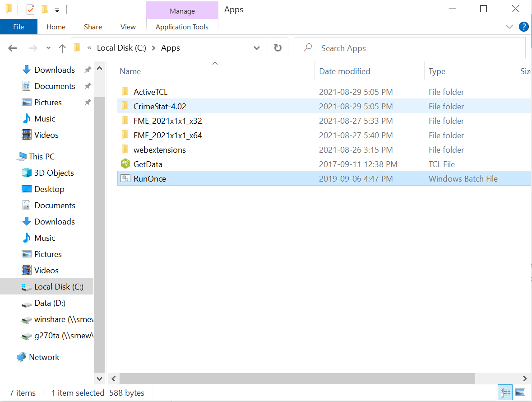Click the RunOnce date 2019-09-06 4:47 PM
Viewport: 532px width, 402px height.
click(356, 178)
